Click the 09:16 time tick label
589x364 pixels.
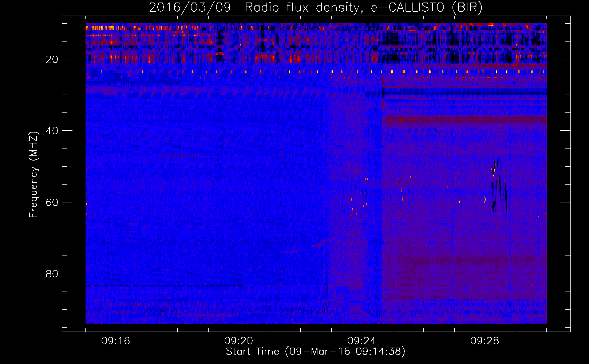coord(116,341)
